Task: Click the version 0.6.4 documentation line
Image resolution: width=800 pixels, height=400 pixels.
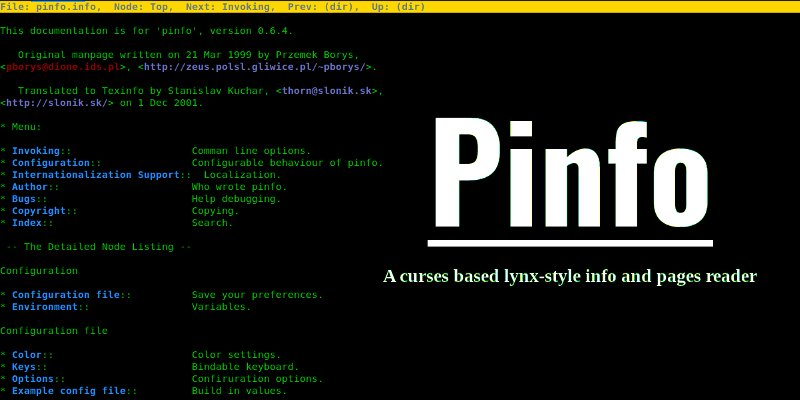Action: pos(147,31)
